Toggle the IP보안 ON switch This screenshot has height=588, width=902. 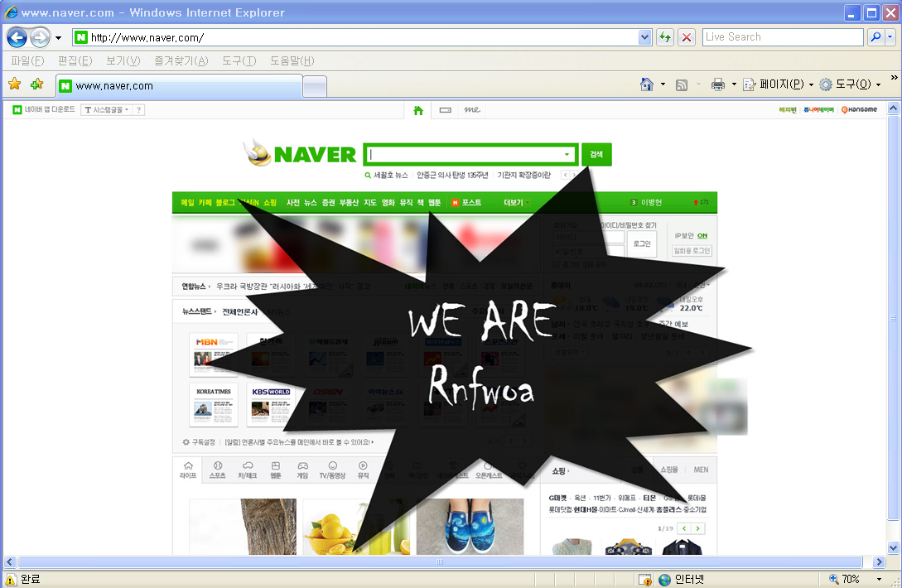[702, 236]
